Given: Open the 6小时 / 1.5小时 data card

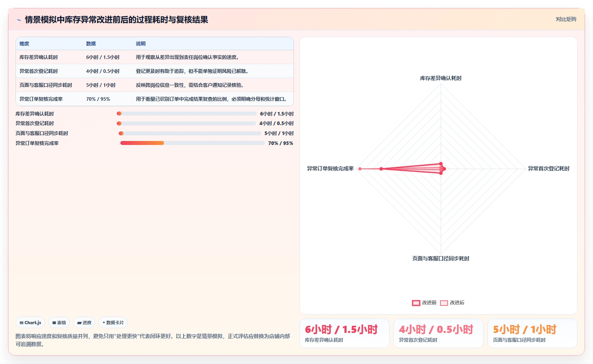Looking at the screenshot, I should point(344,333).
